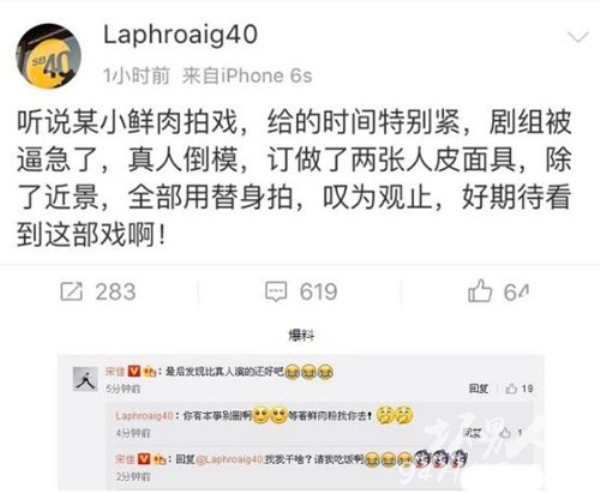Like Laphroaig40's reply showing 1 like

(x=505, y=433)
